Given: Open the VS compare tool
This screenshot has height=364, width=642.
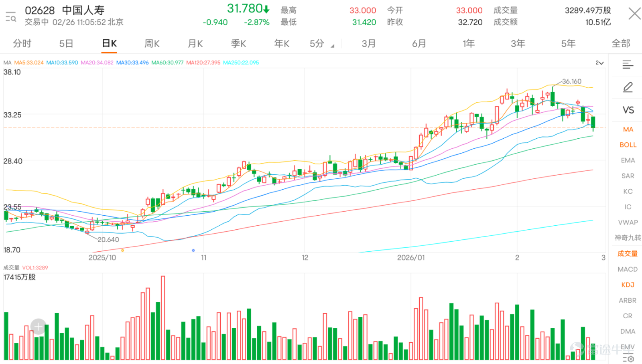Looking at the screenshot, I should pyautogui.click(x=628, y=110).
